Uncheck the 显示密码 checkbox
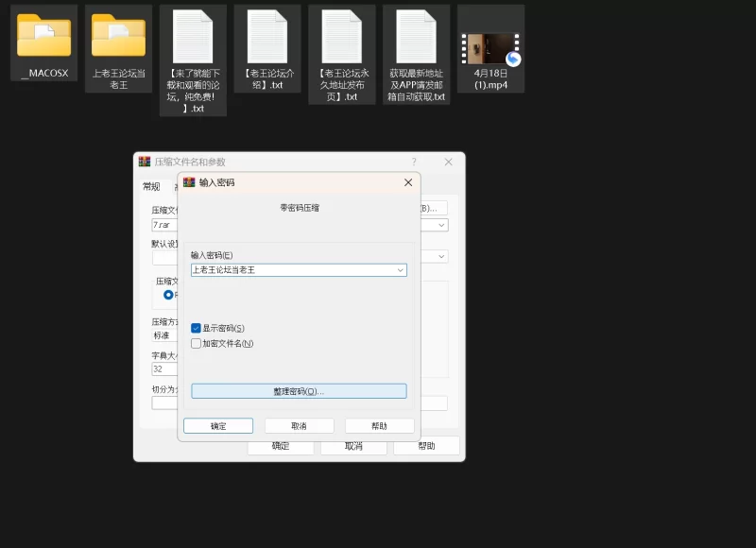This screenshot has width=756, height=548. tap(197, 328)
